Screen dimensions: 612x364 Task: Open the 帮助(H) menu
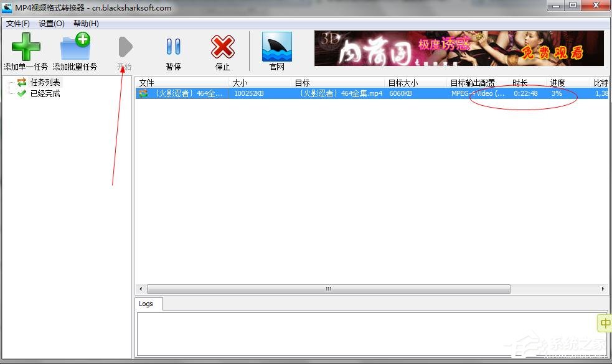pos(86,24)
